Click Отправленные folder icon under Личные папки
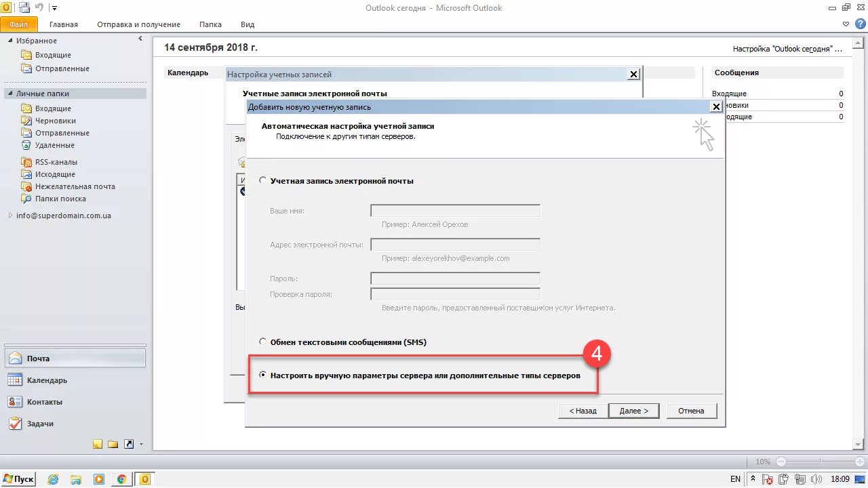The image size is (868, 488). (x=26, y=133)
